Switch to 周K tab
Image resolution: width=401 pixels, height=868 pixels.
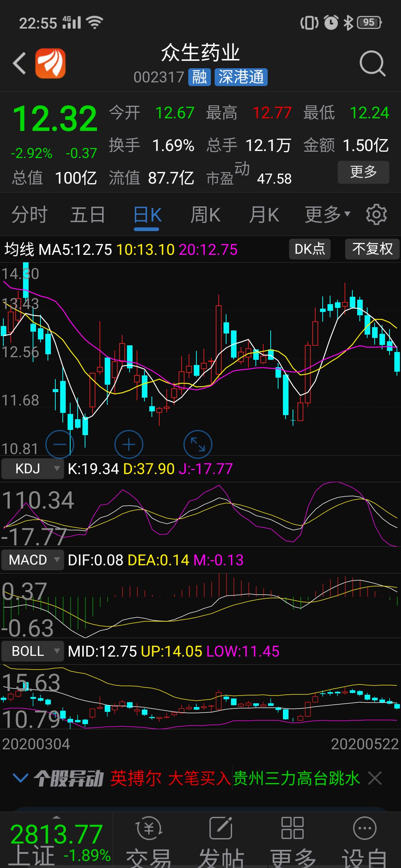click(205, 215)
